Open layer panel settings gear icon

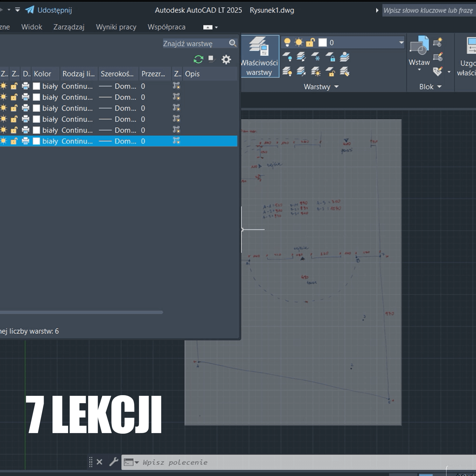point(226,59)
